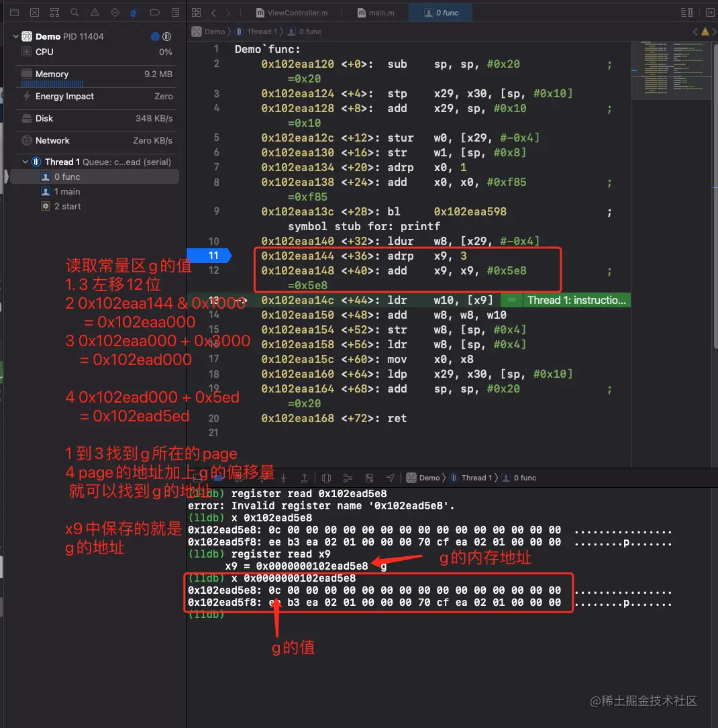Image resolution: width=718 pixels, height=728 pixels.
Task: Click the 'bl 0x102eaa598' instruction line
Action: pos(384,211)
